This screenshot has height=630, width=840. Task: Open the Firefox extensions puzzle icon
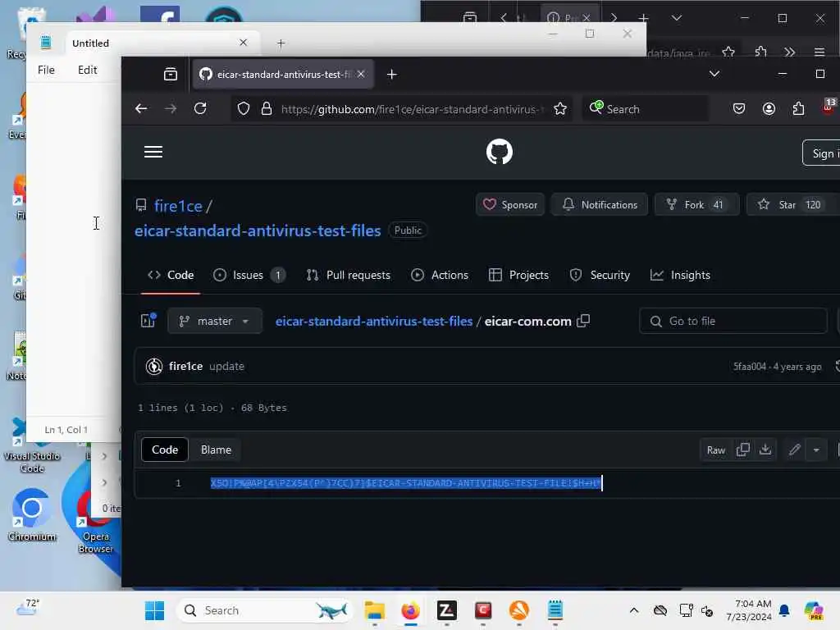pos(798,109)
